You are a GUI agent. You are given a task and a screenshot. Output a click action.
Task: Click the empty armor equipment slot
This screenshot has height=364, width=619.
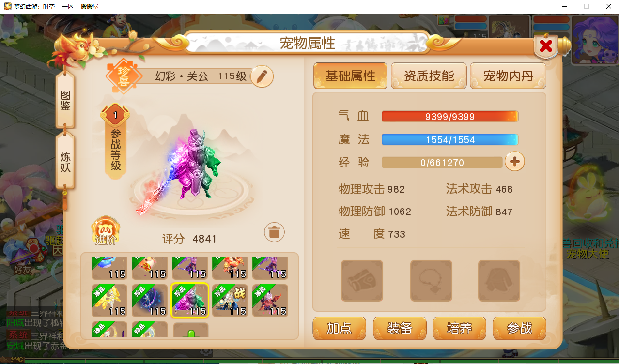click(x=499, y=281)
